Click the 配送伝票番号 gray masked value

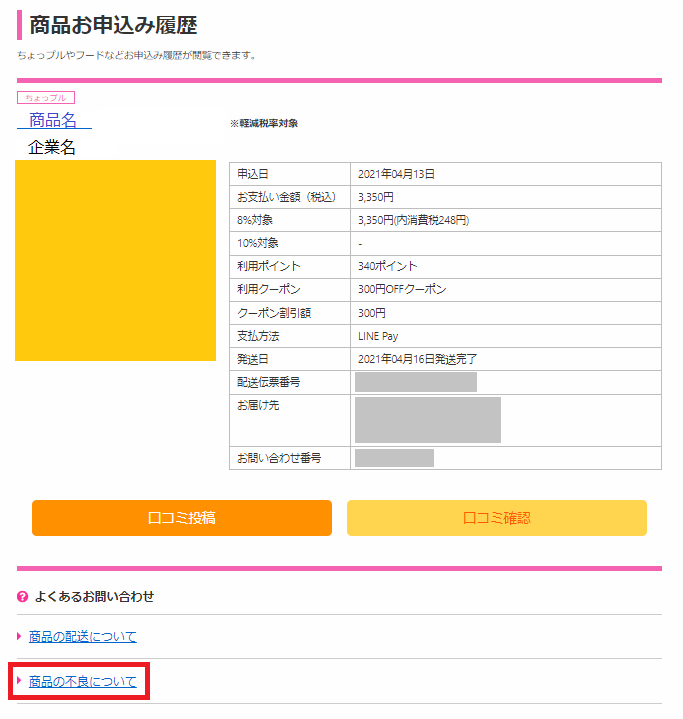[416, 382]
